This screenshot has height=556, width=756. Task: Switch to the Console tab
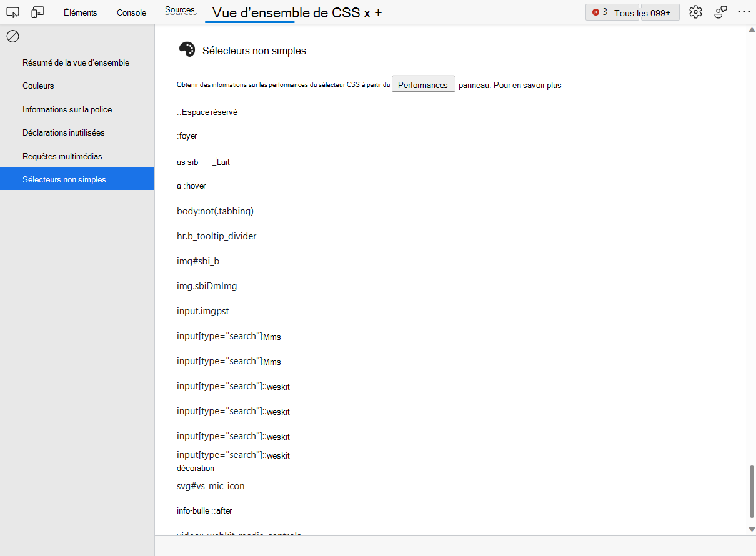(x=132, y=12)
